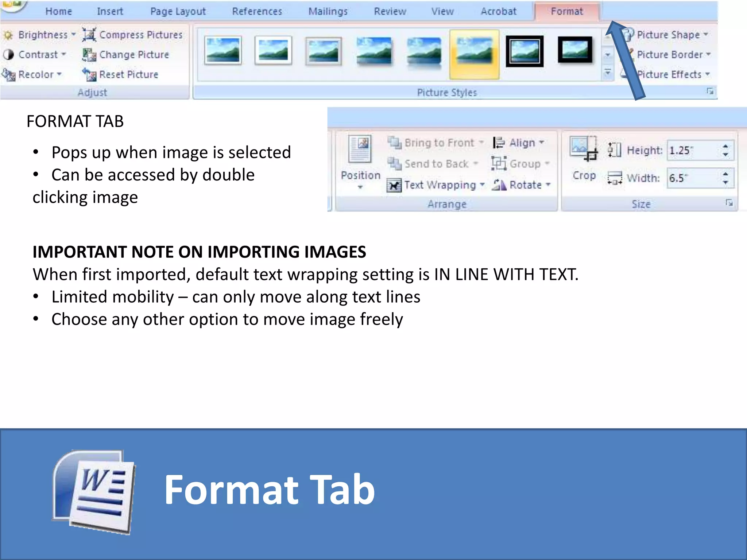Select the highlighted soft-edge picture style
Screen dimensions: 747x560
tap(474, 54)
